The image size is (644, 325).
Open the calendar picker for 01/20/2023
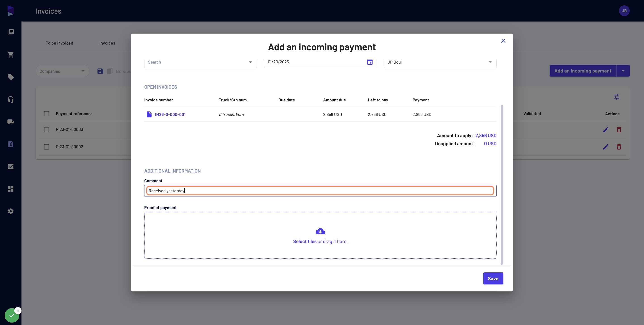click(x=370, y=62)
